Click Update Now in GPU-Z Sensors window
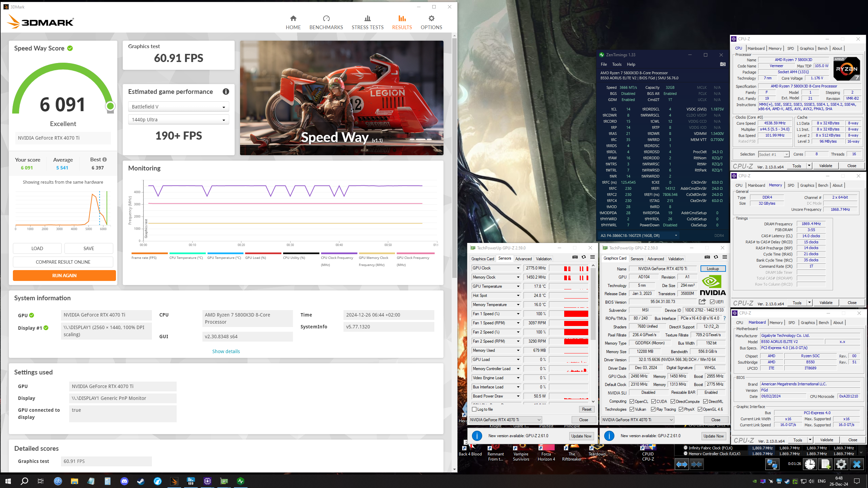 (581, 436)
